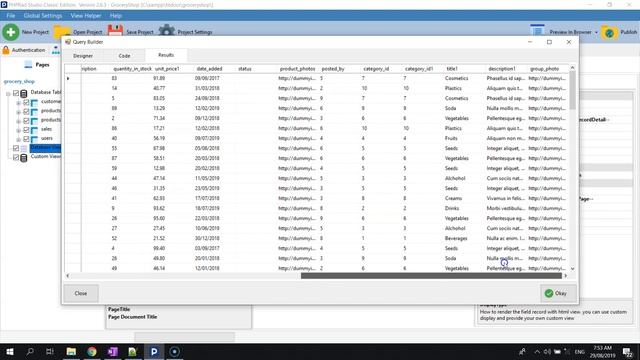Collapse the Database Tables tree node
This screenshot has height=360, width=640.
point(8,94)
